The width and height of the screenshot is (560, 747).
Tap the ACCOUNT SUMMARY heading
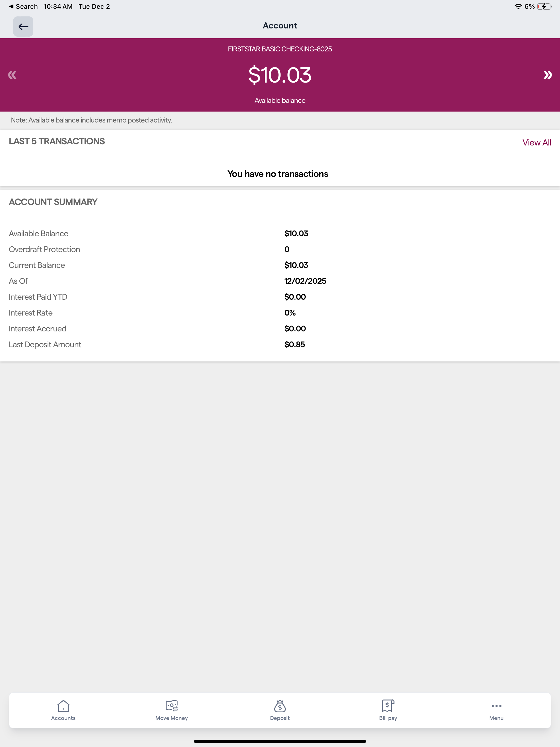pos(53,202)
